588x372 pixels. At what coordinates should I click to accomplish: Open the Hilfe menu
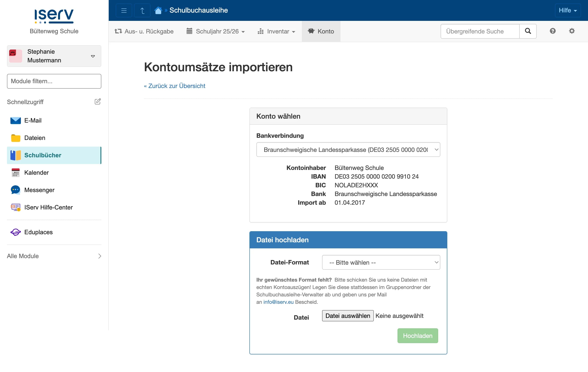click(568, 10)
